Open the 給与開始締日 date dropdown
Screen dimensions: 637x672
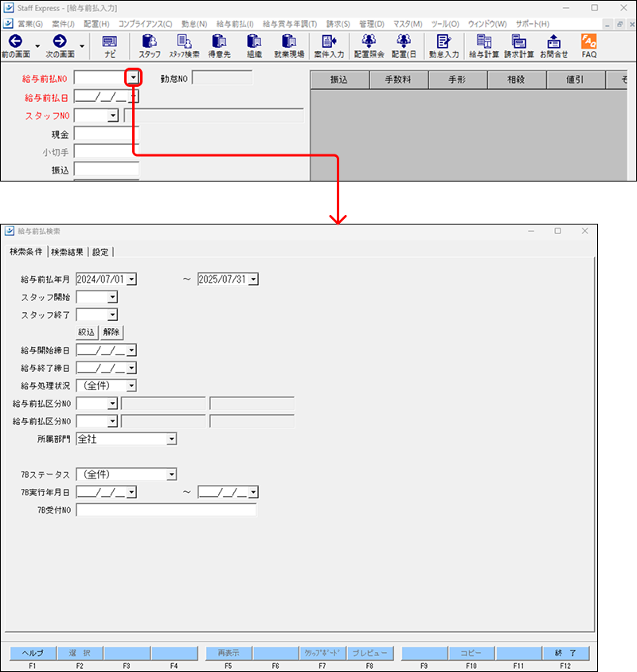click(131, 350)
